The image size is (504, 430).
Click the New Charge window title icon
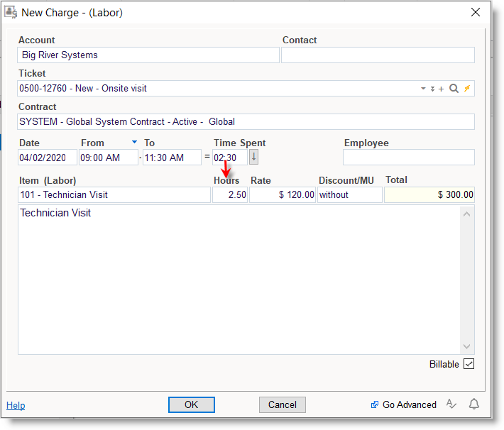(x=11, y=12)
